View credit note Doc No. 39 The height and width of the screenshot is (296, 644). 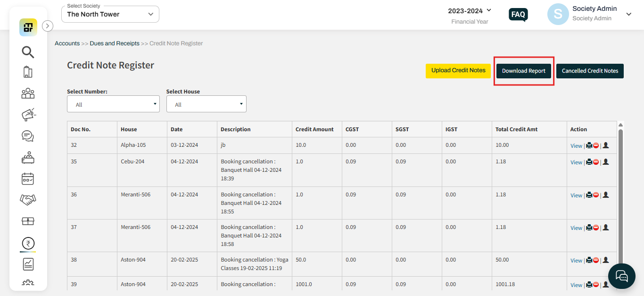[x=576, y=285]
